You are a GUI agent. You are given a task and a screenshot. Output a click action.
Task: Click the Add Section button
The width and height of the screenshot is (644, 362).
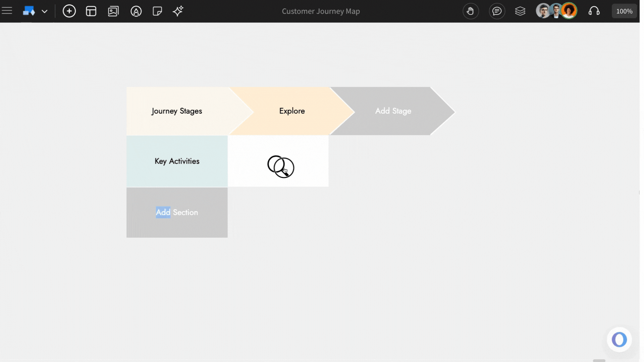(177, 212)
